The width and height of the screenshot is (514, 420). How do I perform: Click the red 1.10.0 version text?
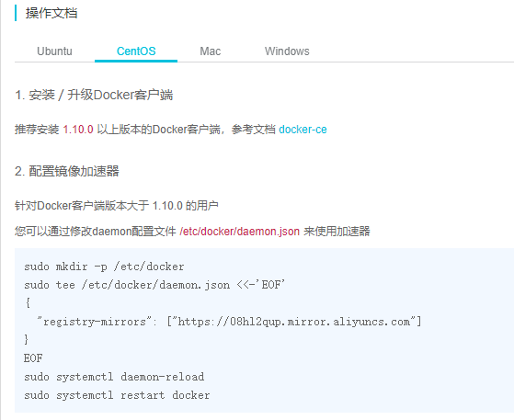click(78, 130)
